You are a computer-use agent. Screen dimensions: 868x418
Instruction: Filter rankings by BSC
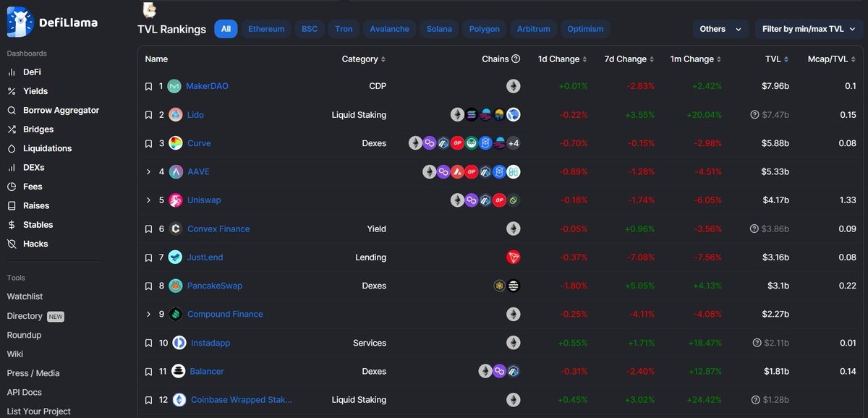(310, 29)
